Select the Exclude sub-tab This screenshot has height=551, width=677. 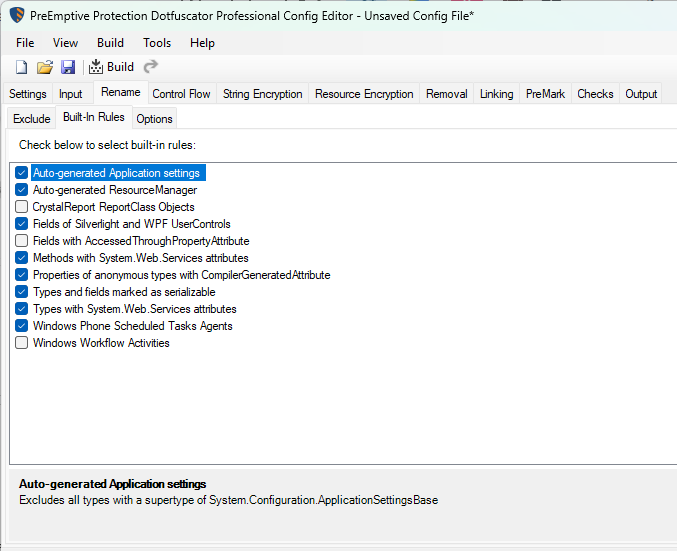32,119
